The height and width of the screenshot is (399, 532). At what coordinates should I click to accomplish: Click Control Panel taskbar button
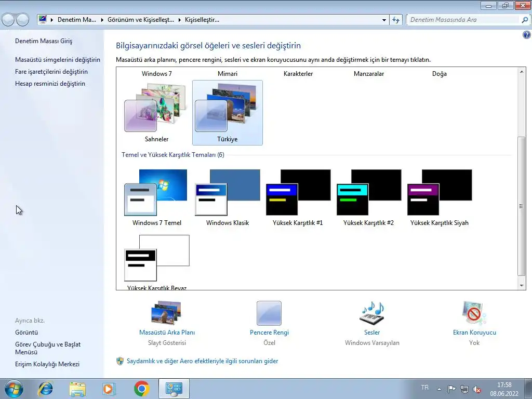pyautogui.click(x=174, y=389)
